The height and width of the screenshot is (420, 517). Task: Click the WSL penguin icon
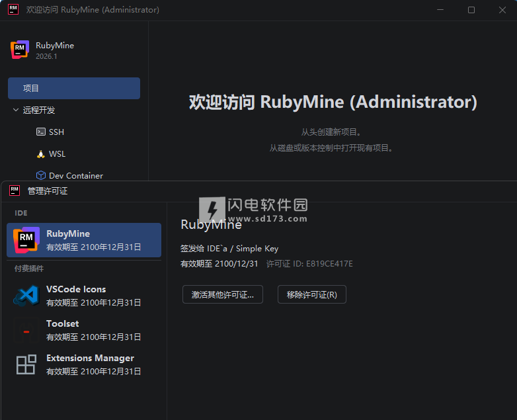41,154
